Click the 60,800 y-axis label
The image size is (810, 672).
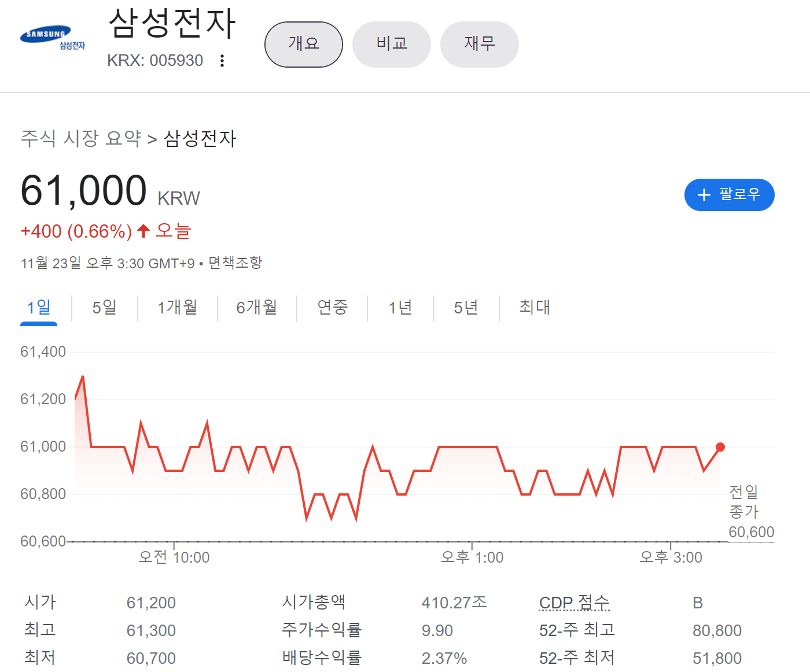tap(43, 494)
